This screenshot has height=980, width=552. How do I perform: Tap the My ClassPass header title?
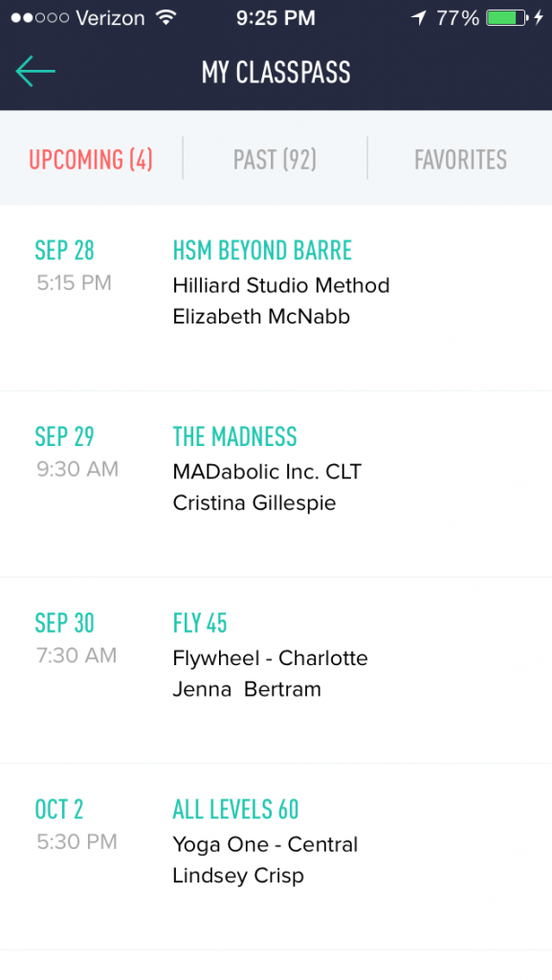click(276, 73)
